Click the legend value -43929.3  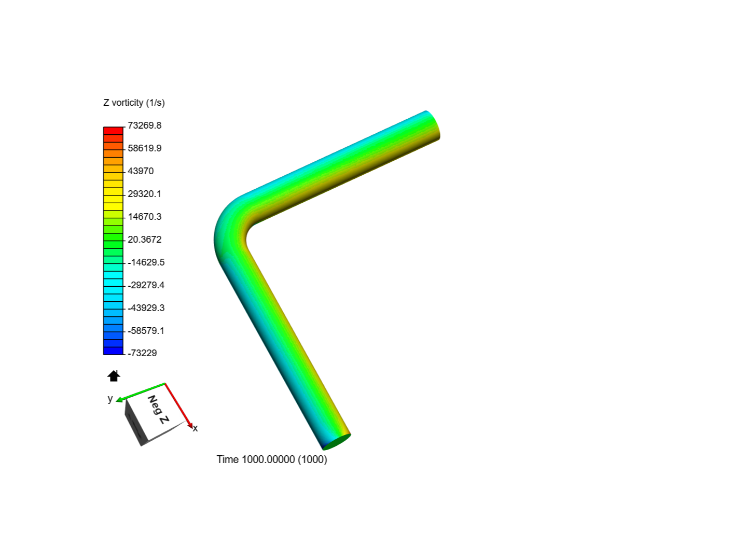[x=146, y=308]
